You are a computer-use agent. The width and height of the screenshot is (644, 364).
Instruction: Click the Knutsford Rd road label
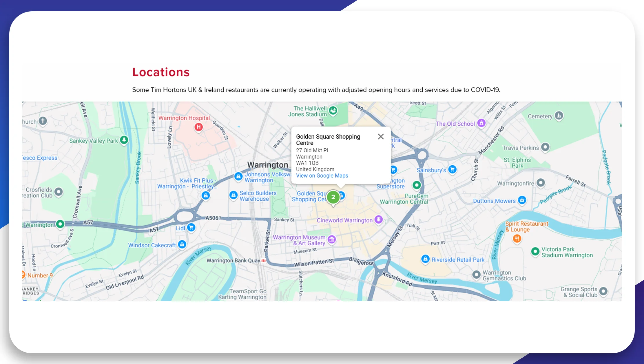pos(397,279)
